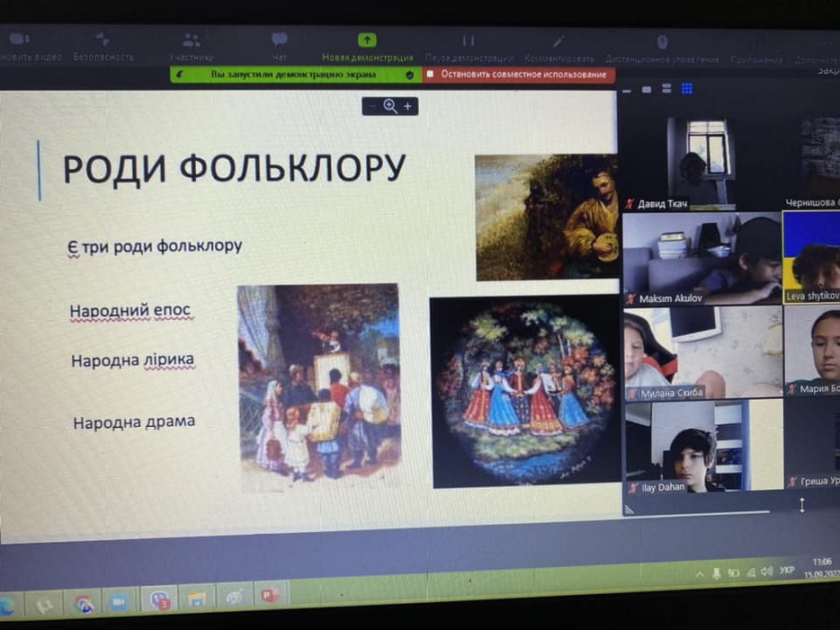The image size is (840, 630).
Task: Select Leva shytikov video tile
Action: coord(811,257)
